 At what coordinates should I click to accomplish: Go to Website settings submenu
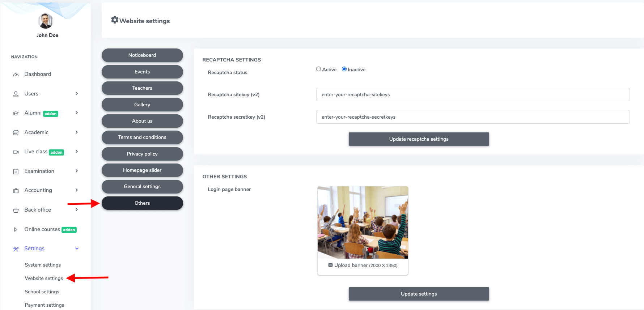point(44,278)
